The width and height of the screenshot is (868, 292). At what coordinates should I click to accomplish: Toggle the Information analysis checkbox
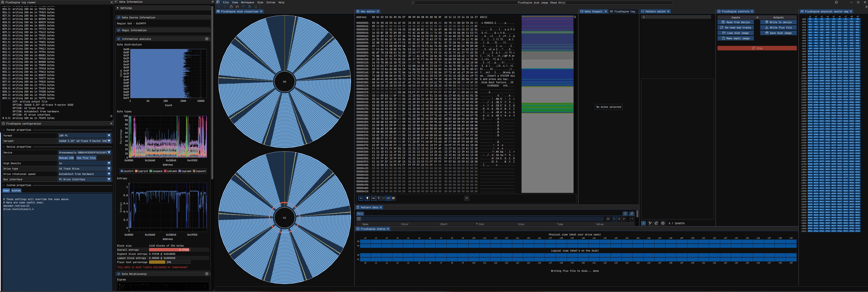(x=119, y=39)
